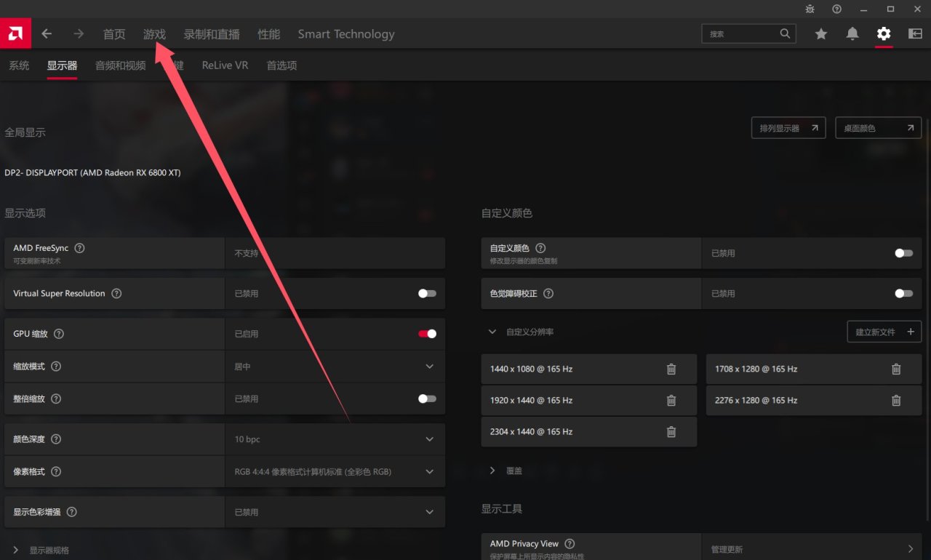
Task: Open the bug report icon
Action: click(810, 9)
